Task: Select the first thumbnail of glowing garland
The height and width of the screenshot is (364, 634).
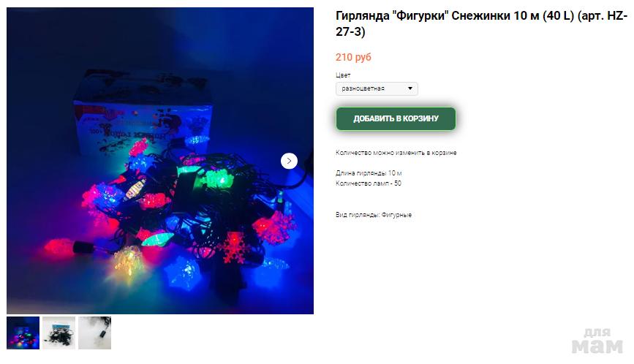Action: [23, 333]
